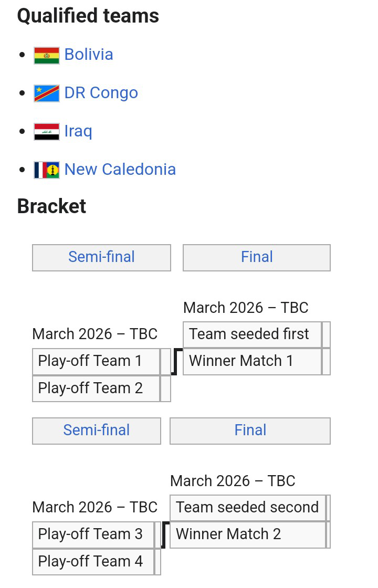Click the Iraq flag icon

(47, 132)
